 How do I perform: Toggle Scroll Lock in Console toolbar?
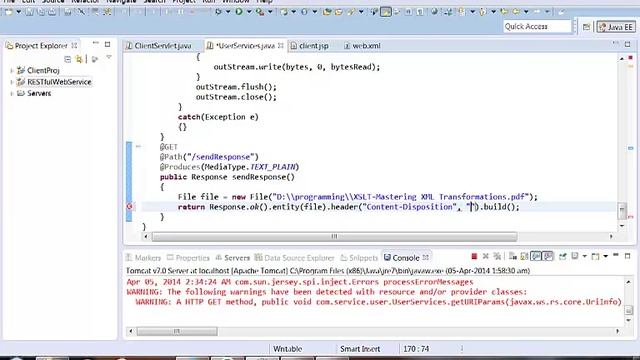(x=524, y=256)
